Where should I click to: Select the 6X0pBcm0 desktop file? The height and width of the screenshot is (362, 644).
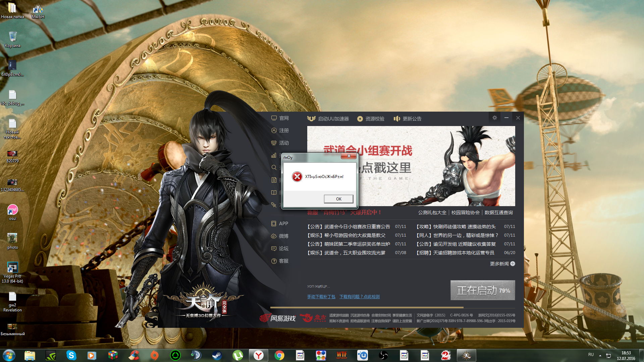pyautogui.click(x=12, y=68)
